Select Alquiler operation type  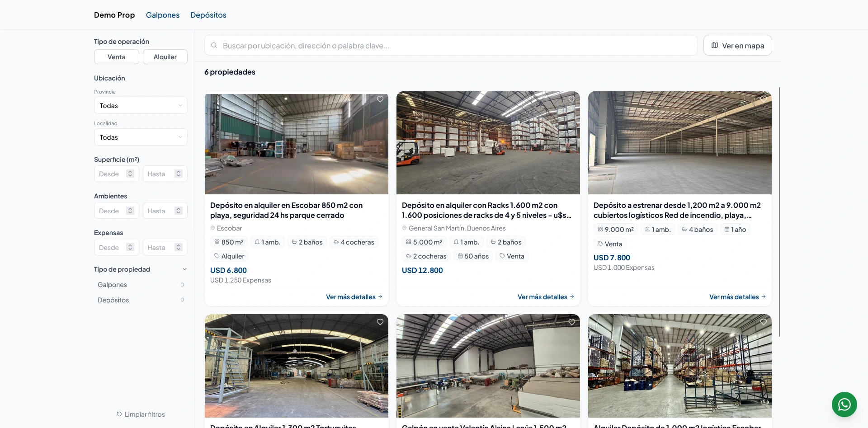pyautogui.click(x=165, y=57)
